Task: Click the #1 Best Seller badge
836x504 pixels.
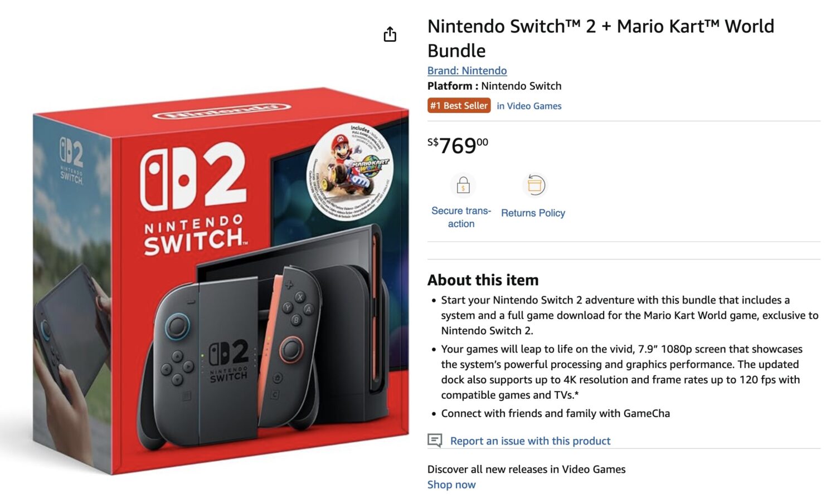Action: click(x=459, y=105)
